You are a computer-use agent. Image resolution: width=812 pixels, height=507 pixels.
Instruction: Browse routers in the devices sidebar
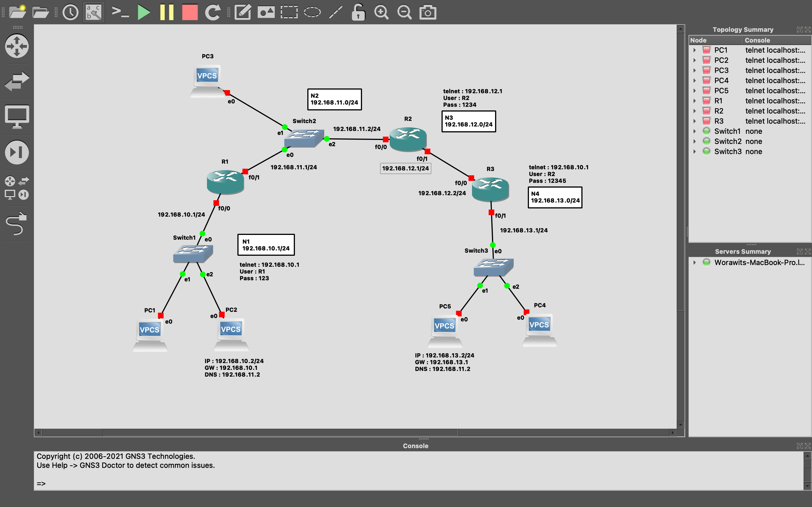click(x=17, y=46)
